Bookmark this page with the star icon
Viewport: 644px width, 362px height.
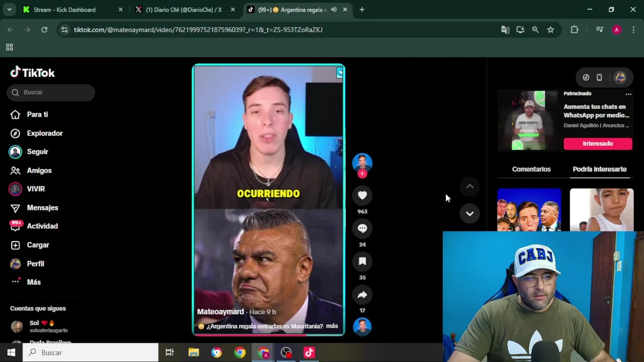(550, 30)
